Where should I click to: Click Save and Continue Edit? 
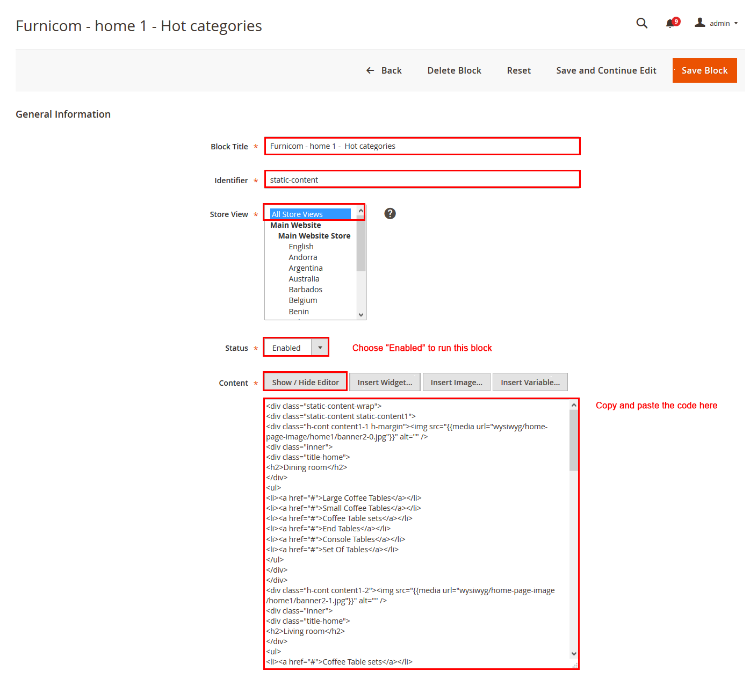[x=606, y=70]
